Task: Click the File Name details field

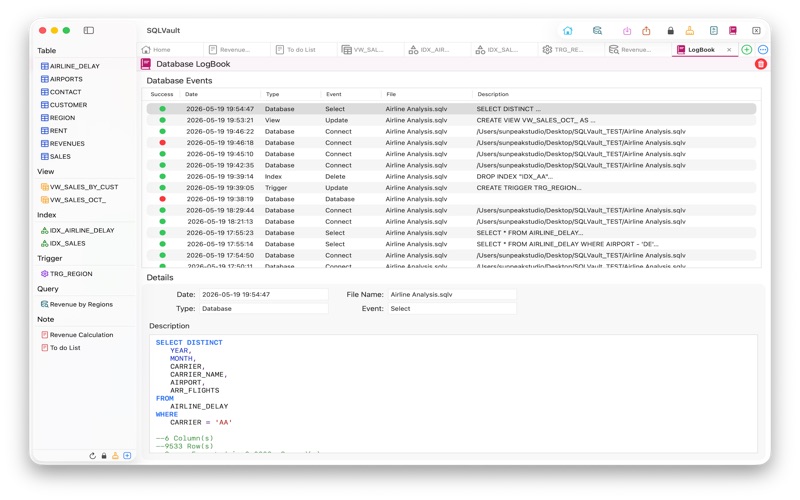Action: click(x=452, y=294)
